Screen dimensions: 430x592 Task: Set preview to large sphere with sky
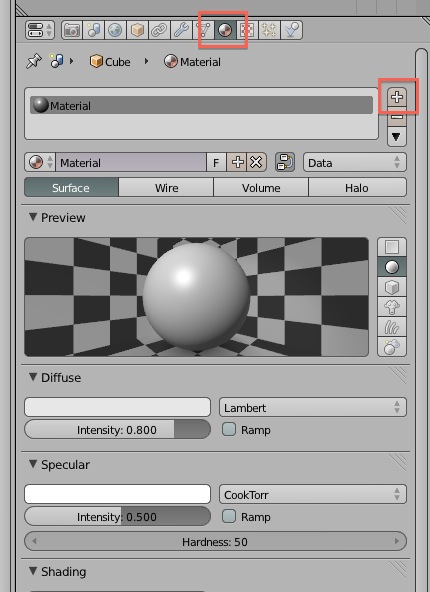pyautogui.click(x=392, y=347)
